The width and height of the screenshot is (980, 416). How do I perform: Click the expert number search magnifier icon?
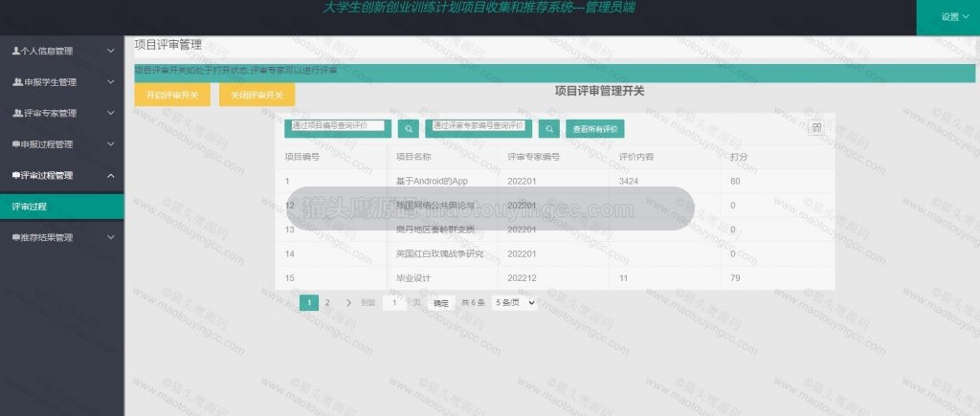(x=548, y=129)
